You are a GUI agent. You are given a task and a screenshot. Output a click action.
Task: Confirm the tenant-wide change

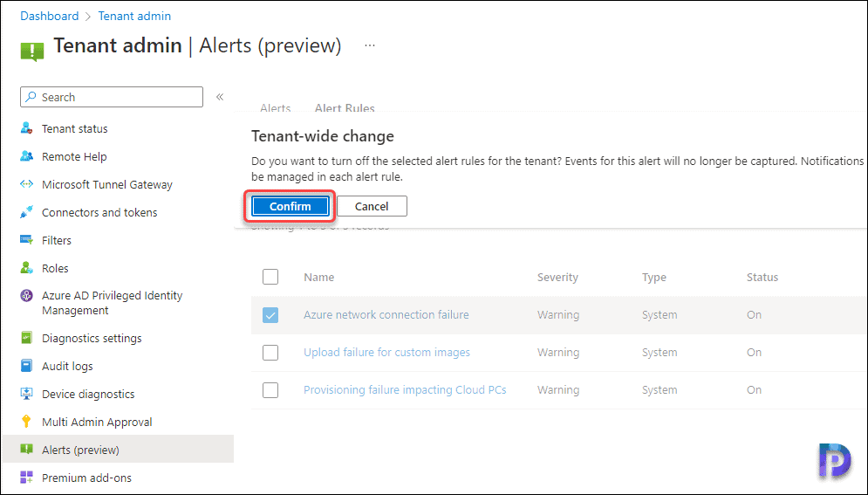(x=290, y=206)
